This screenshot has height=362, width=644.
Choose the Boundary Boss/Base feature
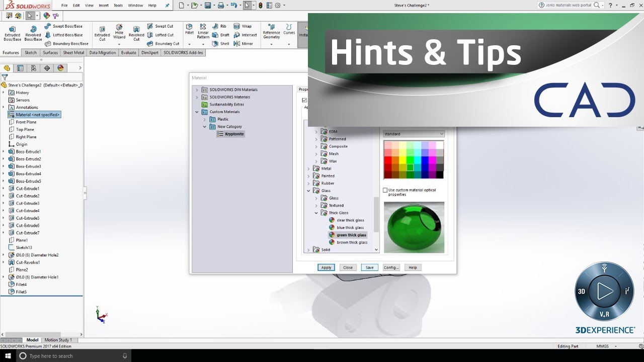pos(66,44)
